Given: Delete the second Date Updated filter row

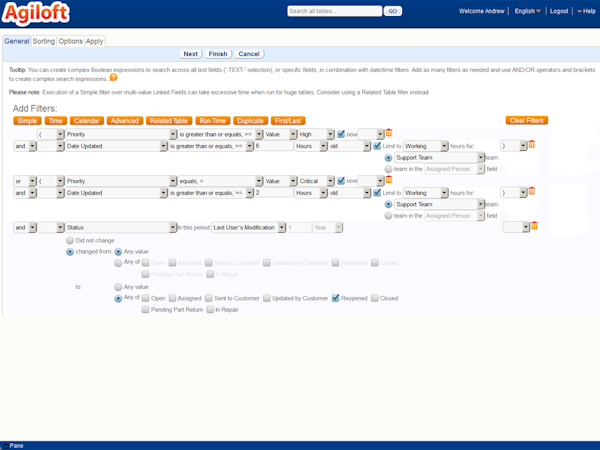Looking at the screenshot, I should [x=532, y=192].
